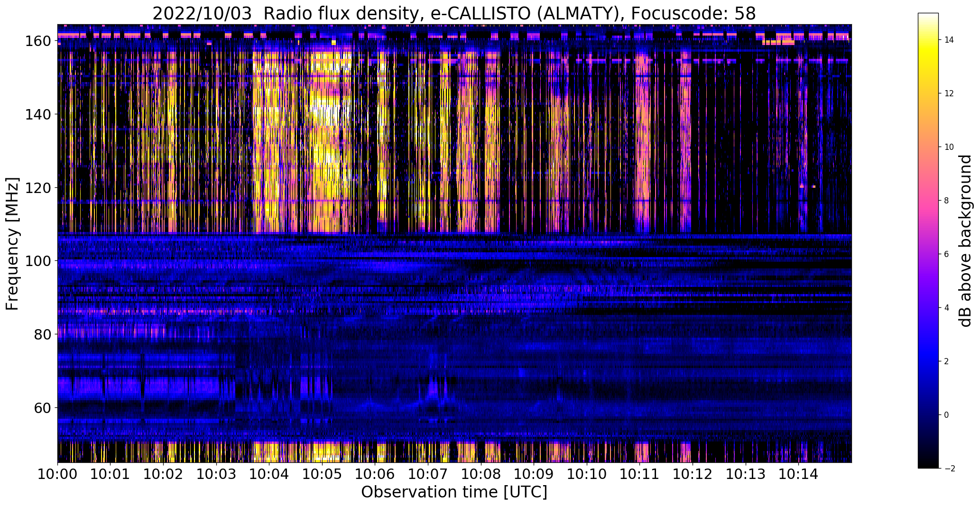Click the '100' frequency axis label
The height and width of the screenshot is (506, 980).
pyautogui.click(x=38, y=261)
